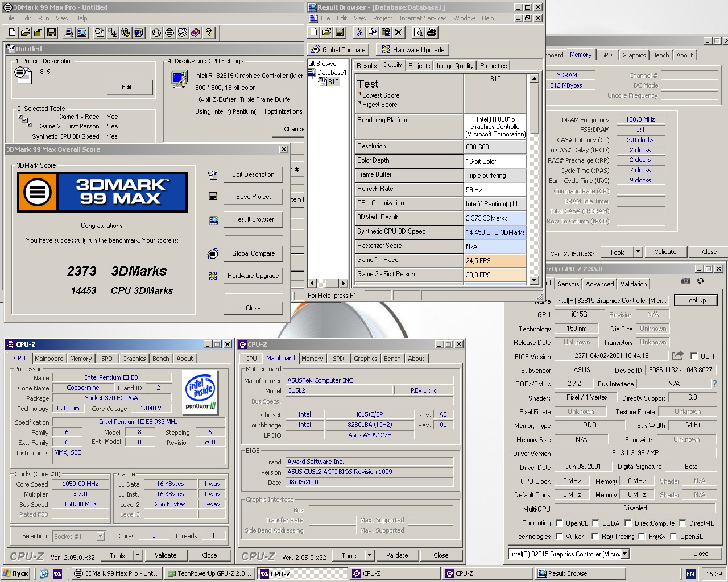728x582 pixels.
Task: Click Save floppy icon in 3DMark toolbar
Action: [x=51, y=32]
